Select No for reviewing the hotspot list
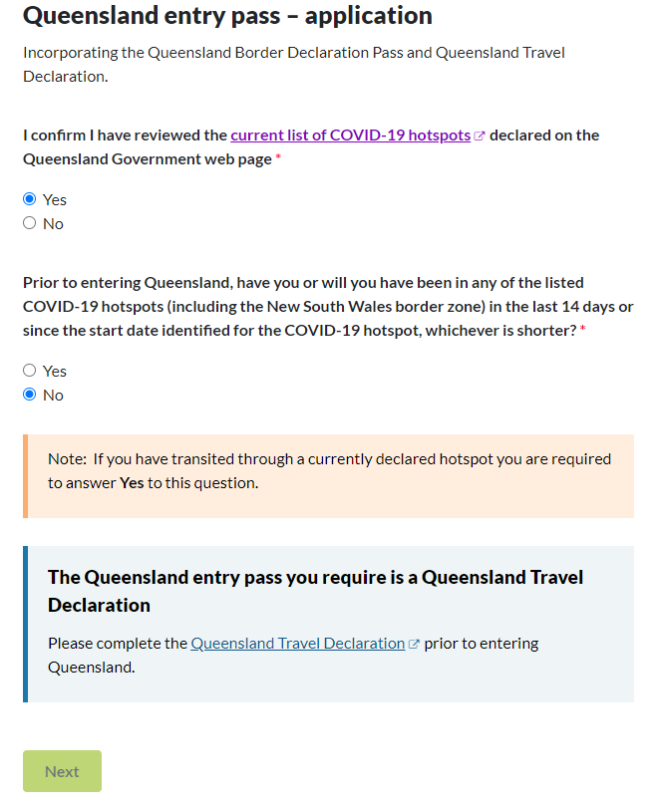 click(x=29, y=222)
